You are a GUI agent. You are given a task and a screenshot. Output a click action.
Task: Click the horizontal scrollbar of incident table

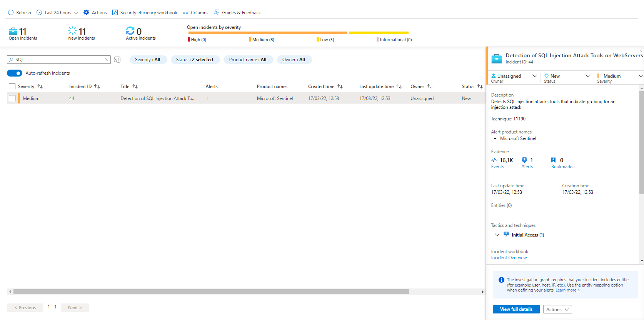(211, 292)
